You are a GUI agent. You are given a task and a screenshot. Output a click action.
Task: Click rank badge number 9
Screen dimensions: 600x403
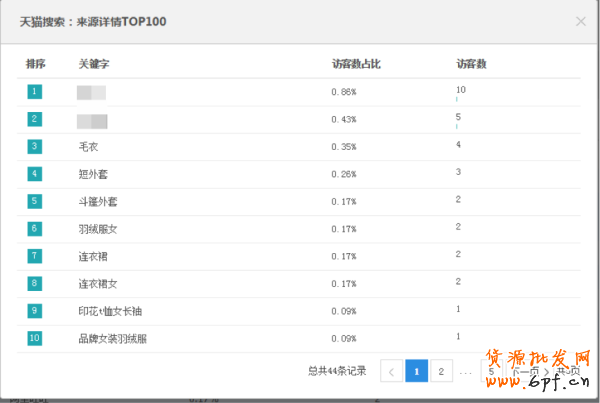click(35, 311)
